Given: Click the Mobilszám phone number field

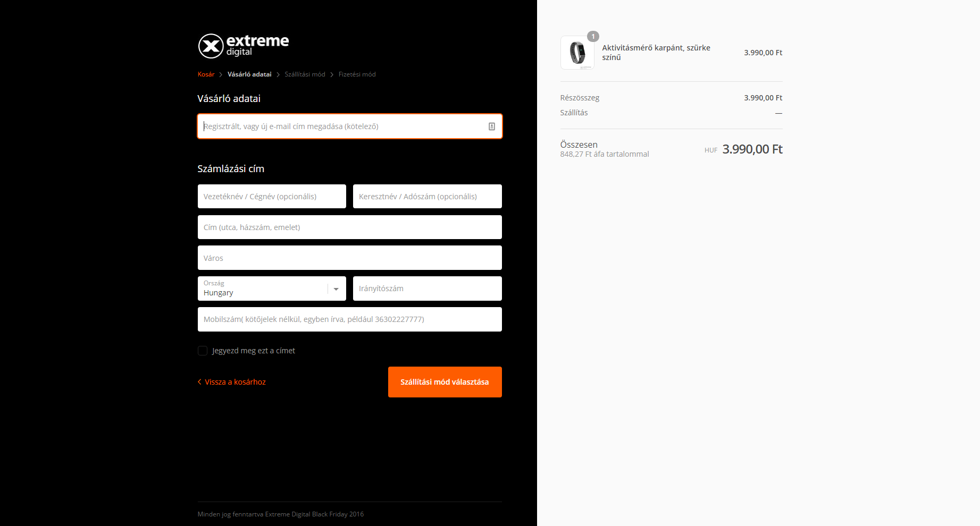Looking at the screenshot, I should (349, 319).
